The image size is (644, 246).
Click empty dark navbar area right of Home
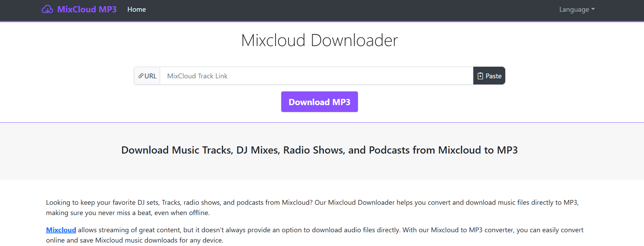(344, 10)
